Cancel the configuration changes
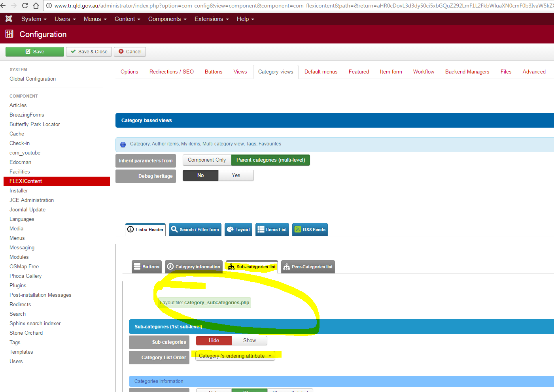The height and width of the screenshot is (392, 554). point(130,52)
